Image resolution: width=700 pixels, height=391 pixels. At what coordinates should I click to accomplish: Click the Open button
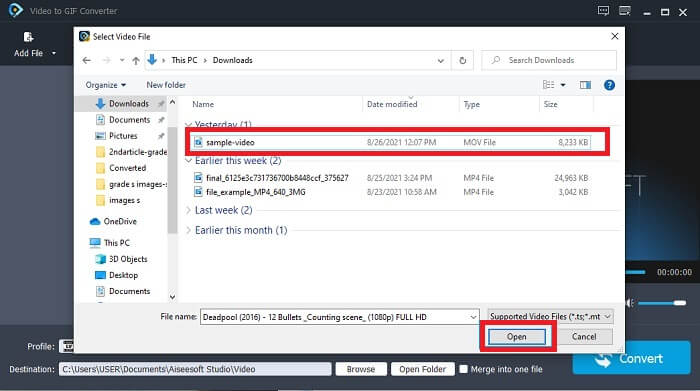pos(517,337)
